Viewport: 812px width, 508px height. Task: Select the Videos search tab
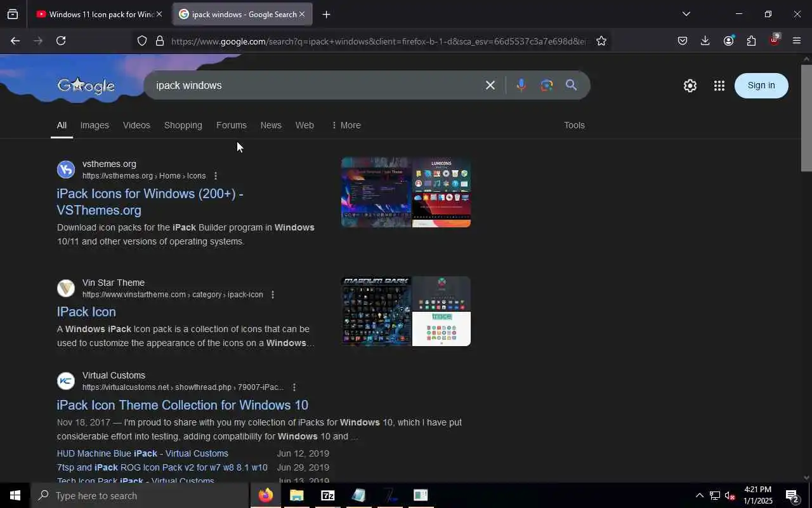coord(136,125)
